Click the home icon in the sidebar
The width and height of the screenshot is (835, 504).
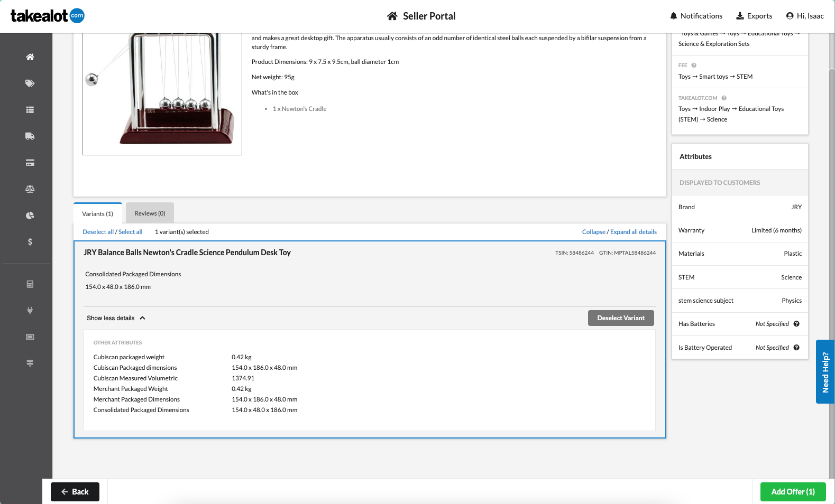(x=30, y=57)
